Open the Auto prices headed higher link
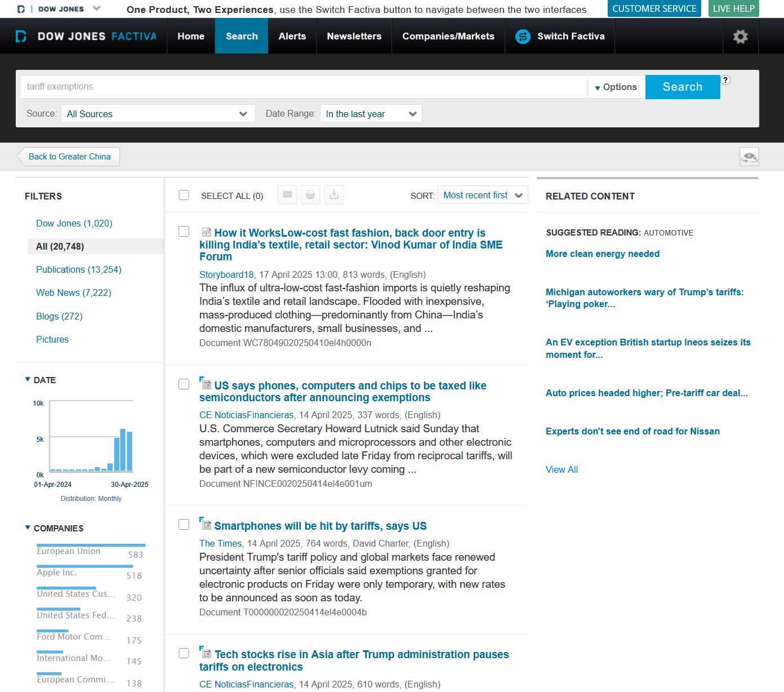This screenshot has height=692, width=784. click(647, 393)
